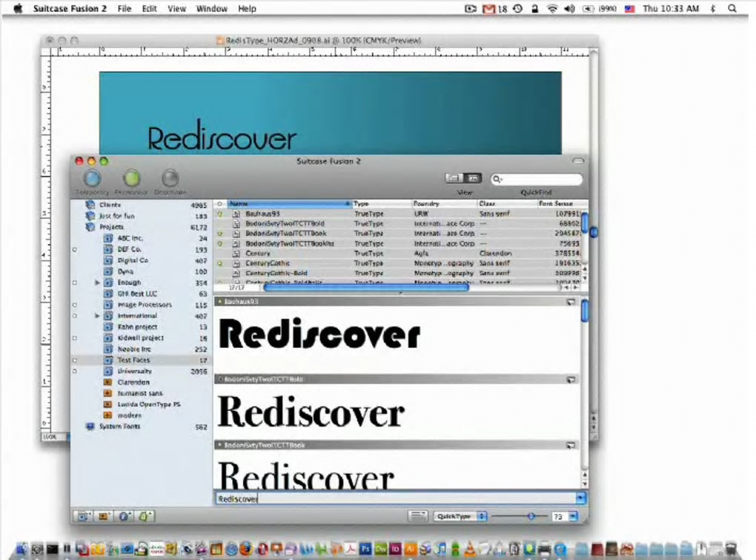The image size is (756, 560).
Task: Click the Rediscover preview text field
Action: (395, 498)
